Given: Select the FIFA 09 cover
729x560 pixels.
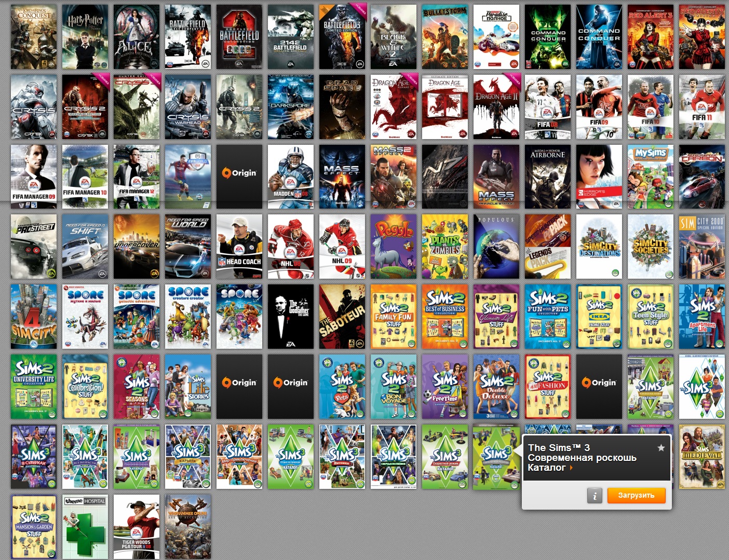Looking at the screenshot, I should pos(599,107).
